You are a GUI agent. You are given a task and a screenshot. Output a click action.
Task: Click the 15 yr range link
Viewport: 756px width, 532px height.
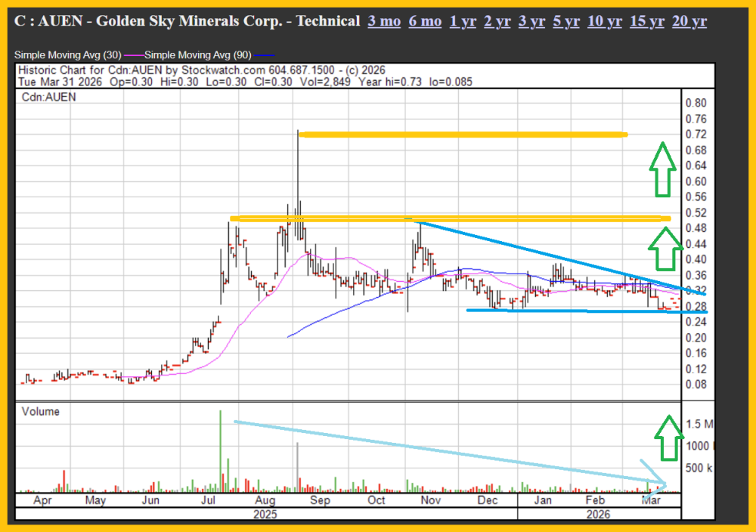647,21
